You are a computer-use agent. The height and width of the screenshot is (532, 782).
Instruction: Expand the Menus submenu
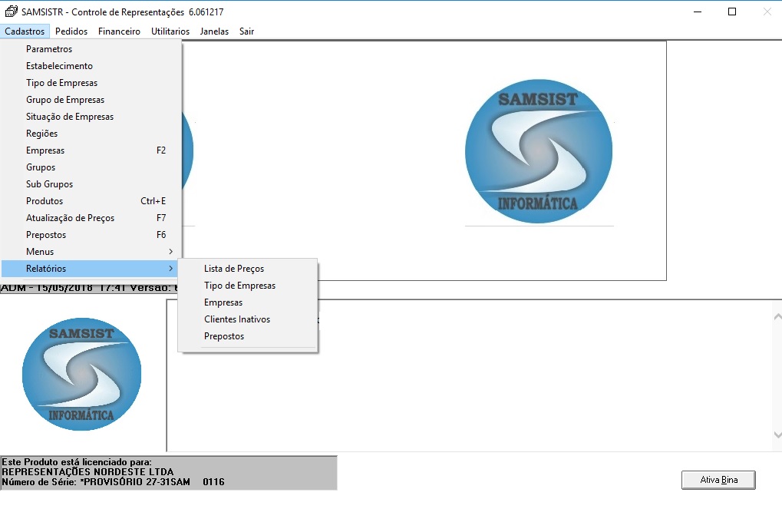(x=91, y=252)
